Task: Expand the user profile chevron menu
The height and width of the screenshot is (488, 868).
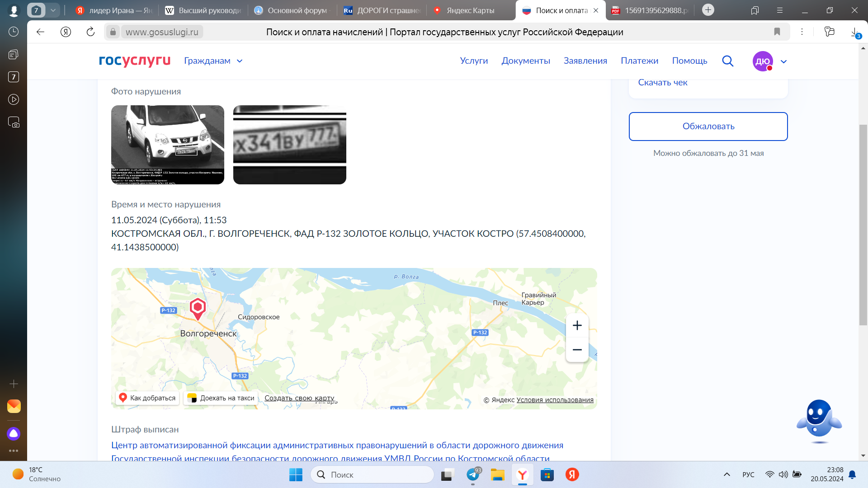Action: [x=784, y=61]
